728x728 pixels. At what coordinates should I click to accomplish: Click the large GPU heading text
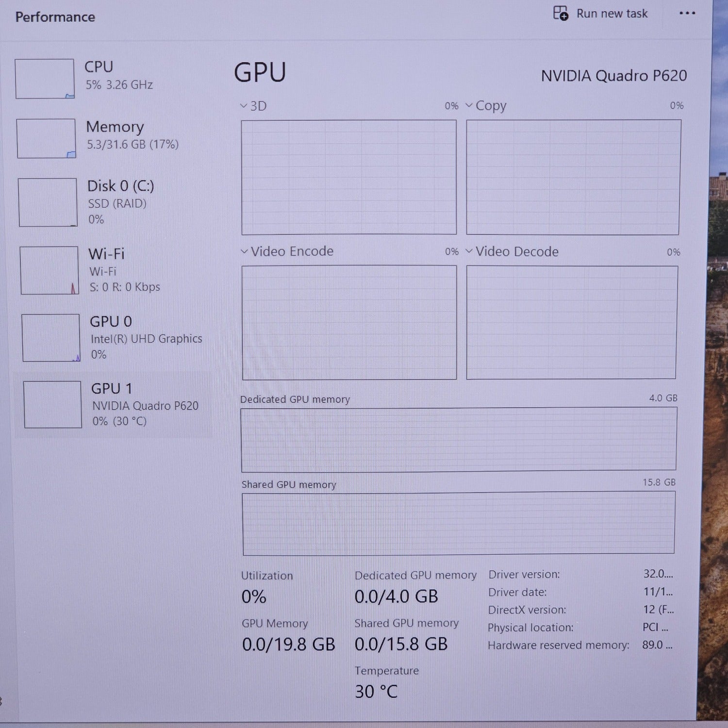[x=260, y=73]
